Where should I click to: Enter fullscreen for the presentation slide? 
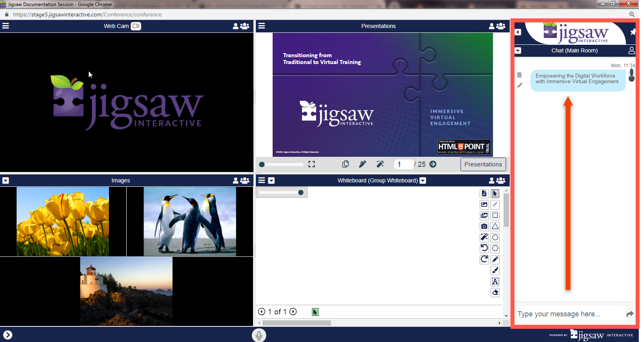click(x=312, y=164)
